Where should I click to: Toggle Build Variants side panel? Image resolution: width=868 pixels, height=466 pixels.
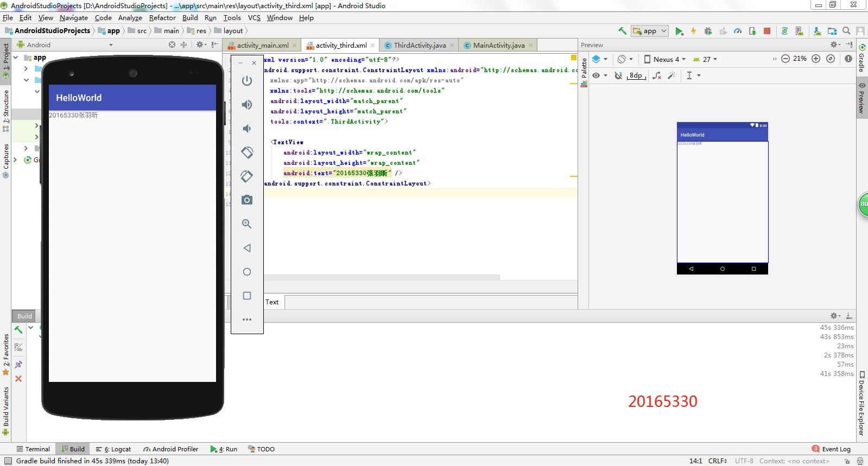(6, 411)
